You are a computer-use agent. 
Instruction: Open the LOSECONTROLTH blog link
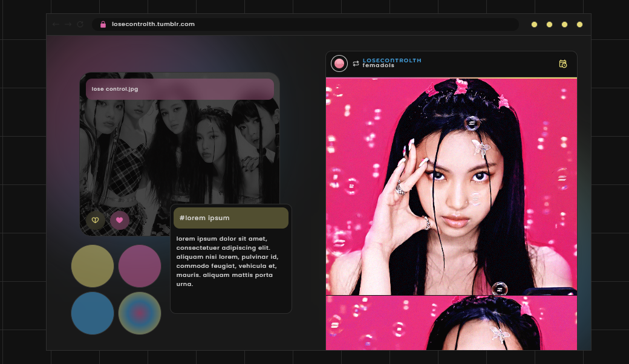[392, 60]
